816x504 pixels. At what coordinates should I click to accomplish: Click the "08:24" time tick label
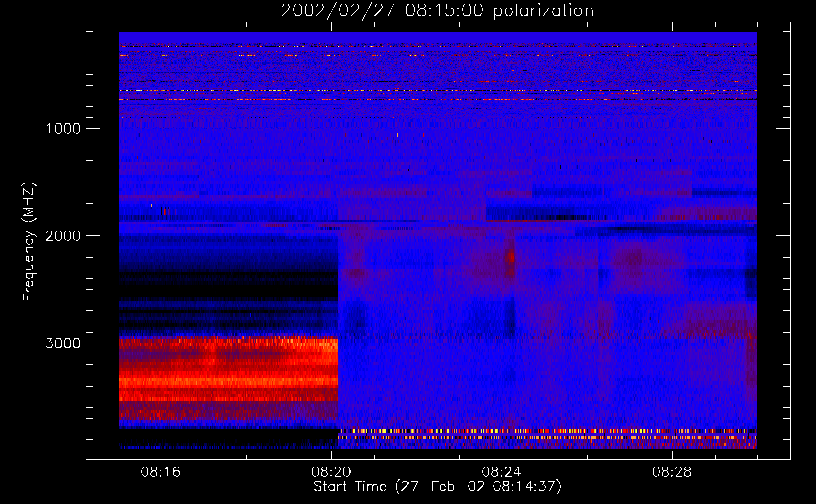(x=502, y=472)
